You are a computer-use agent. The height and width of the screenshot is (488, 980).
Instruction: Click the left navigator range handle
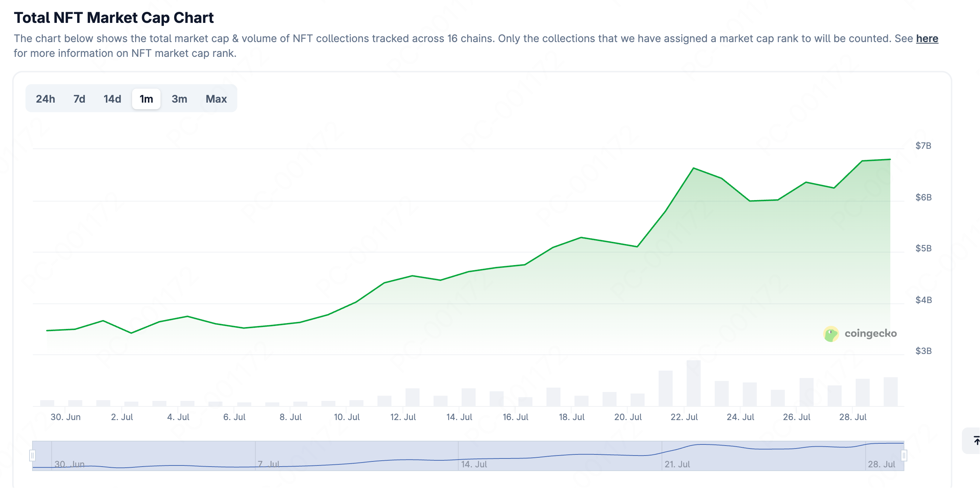tap(33, 455)
